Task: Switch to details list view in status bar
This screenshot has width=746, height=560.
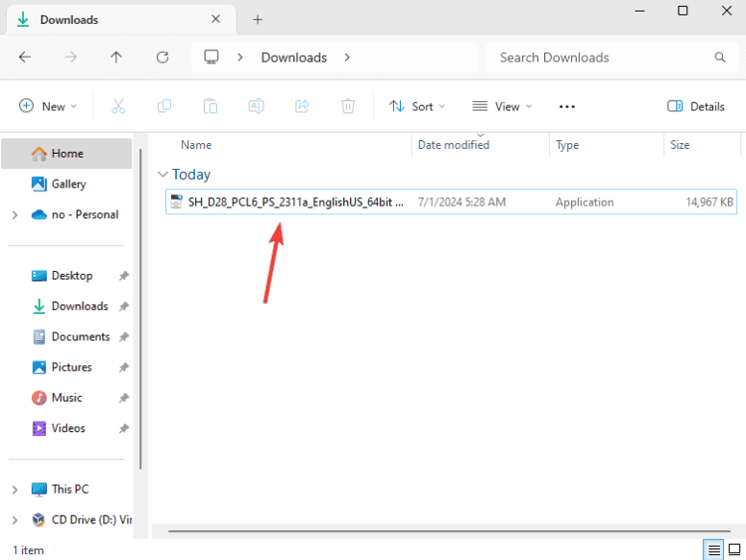Action: click(x=713, y=550)
